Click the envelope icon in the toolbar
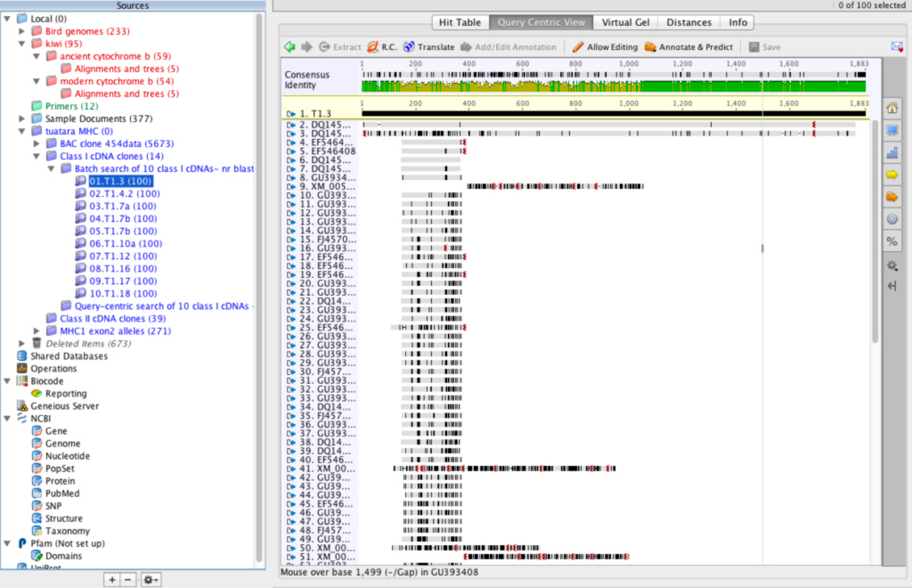Screen dimensions: 912x588 (x=897, y=47)
